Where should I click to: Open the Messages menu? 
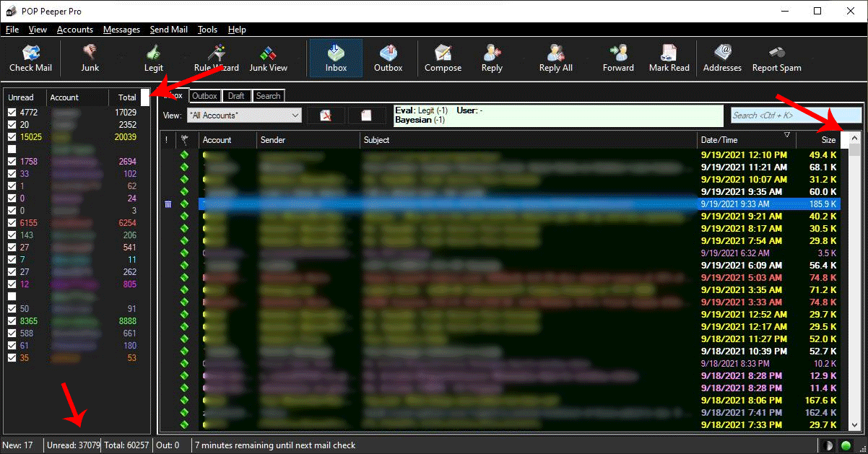[121, 30]
